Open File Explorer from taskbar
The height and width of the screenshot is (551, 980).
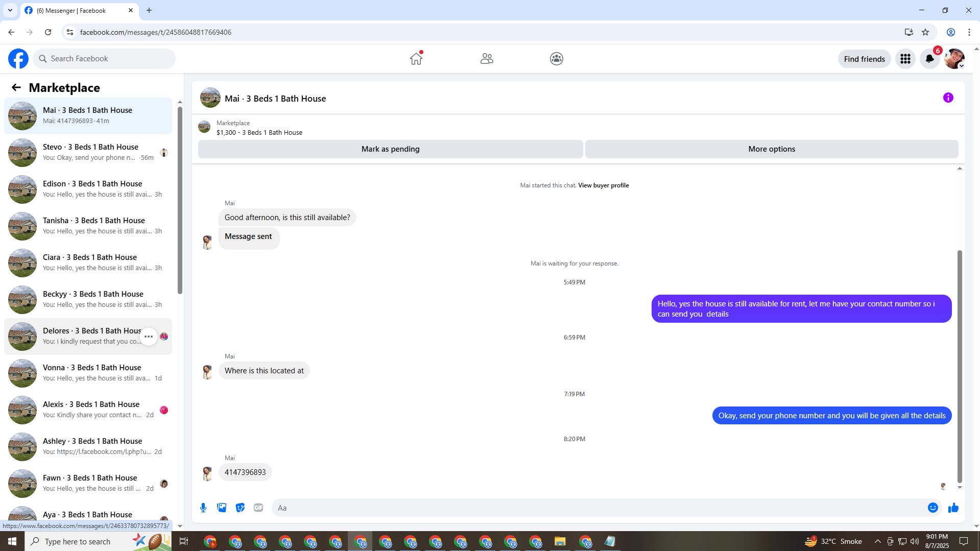tap(560, 541)
